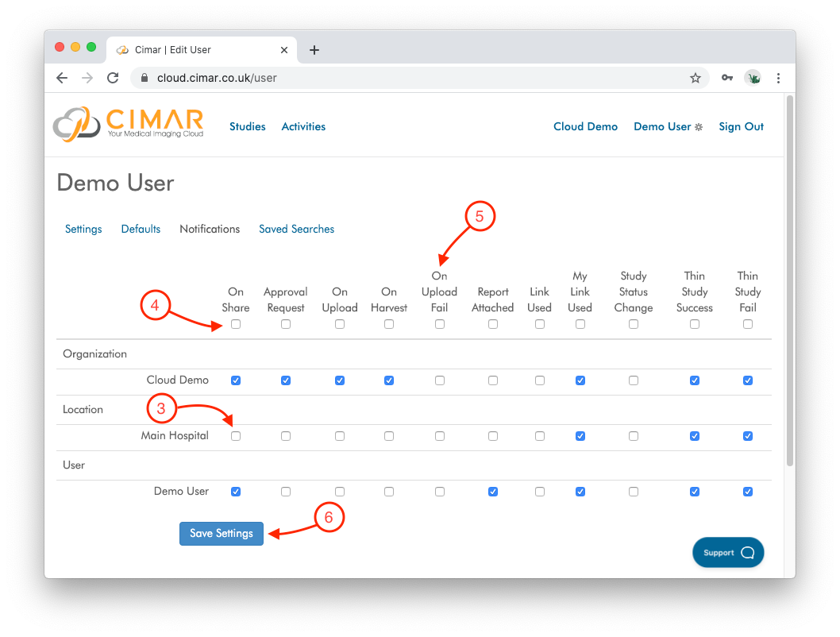Close the Cimar Edit User tab
This screenshot has width=840, height=637.
click(284, 50)
